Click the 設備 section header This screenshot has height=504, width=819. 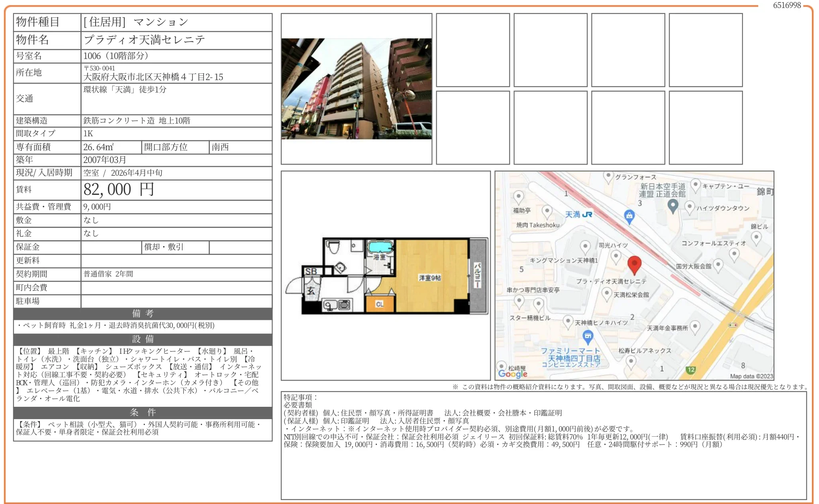coord(143,339)
